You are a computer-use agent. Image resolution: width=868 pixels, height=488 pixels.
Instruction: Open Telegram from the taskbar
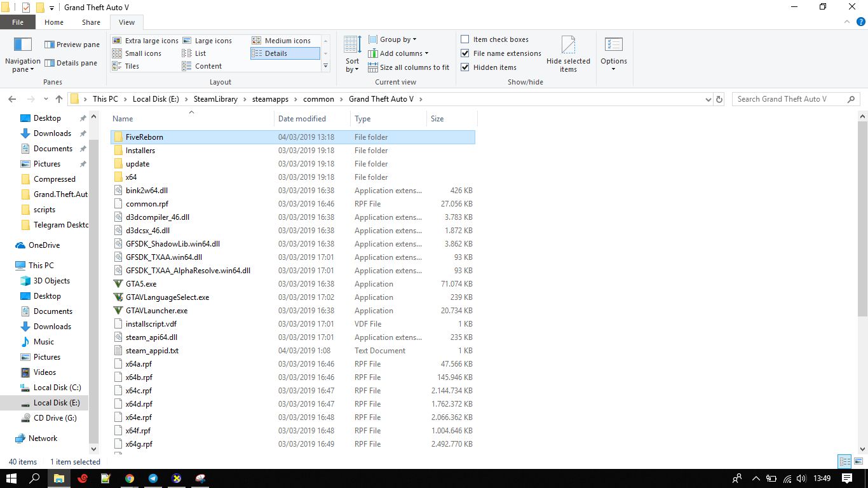(x=153, y=478)
